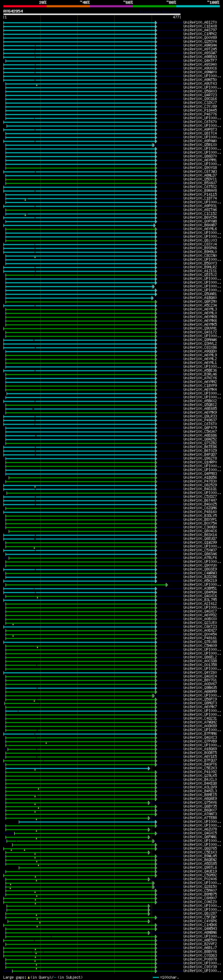Image resolution: width=223 pixels, height=980 pixels.
Task: Click arrowhead at end of UniRef100_A8I2T0 alignment
Action: coord(156,23)
